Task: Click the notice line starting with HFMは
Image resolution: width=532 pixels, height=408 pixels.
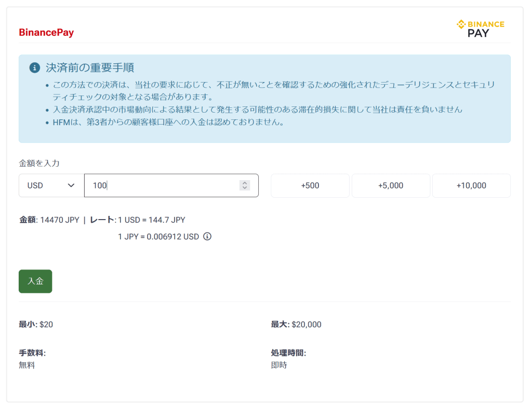Action: tap(169, 122)
